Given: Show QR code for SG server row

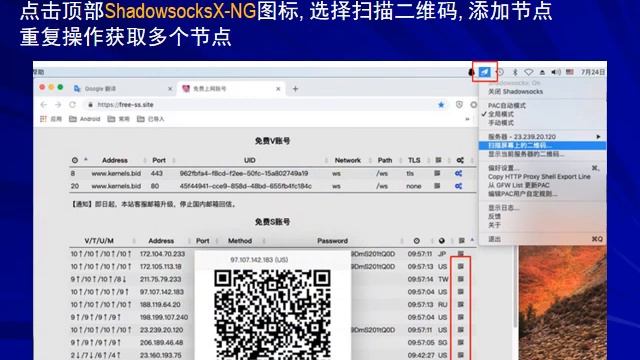Looking at the screenshot, I should 461,342.
